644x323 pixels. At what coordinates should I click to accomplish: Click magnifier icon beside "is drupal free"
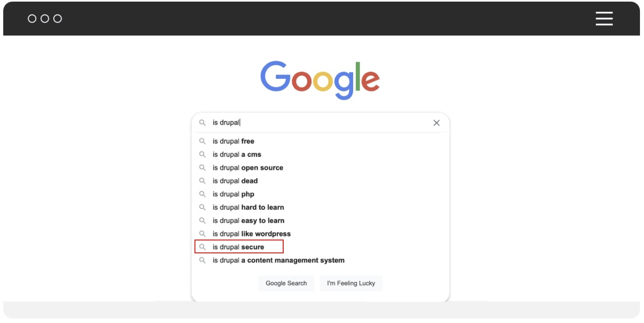click(202, 141)
